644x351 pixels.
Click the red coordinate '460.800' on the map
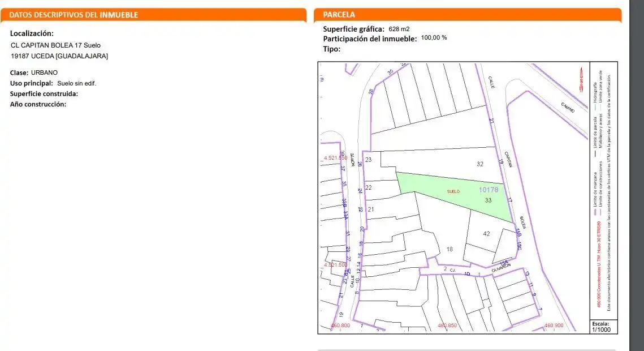[x=340, y=326]
